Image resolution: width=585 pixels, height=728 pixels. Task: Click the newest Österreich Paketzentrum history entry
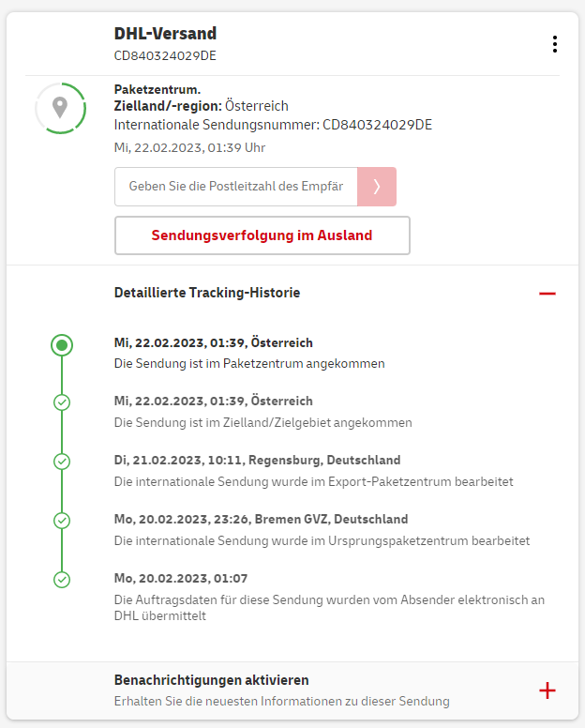point(214,343)
